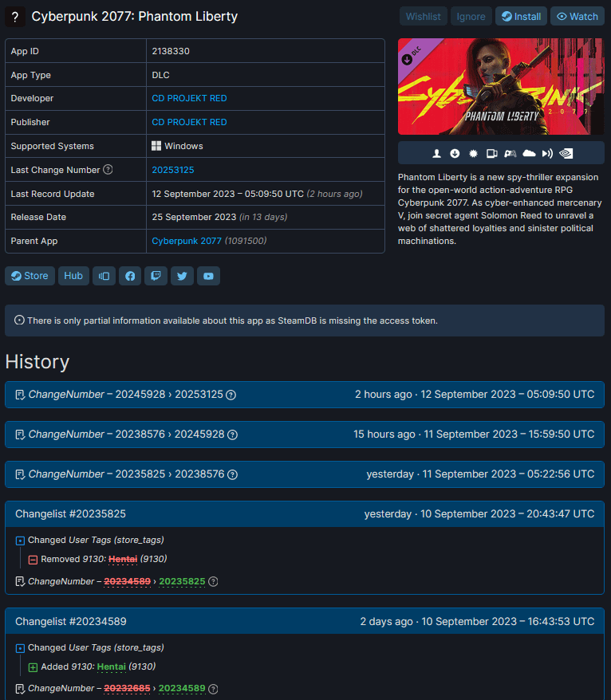The width and height of the screenshot is (611, 700).
Task: Click help icon after 20253125 in history
Action: [231, 395]
